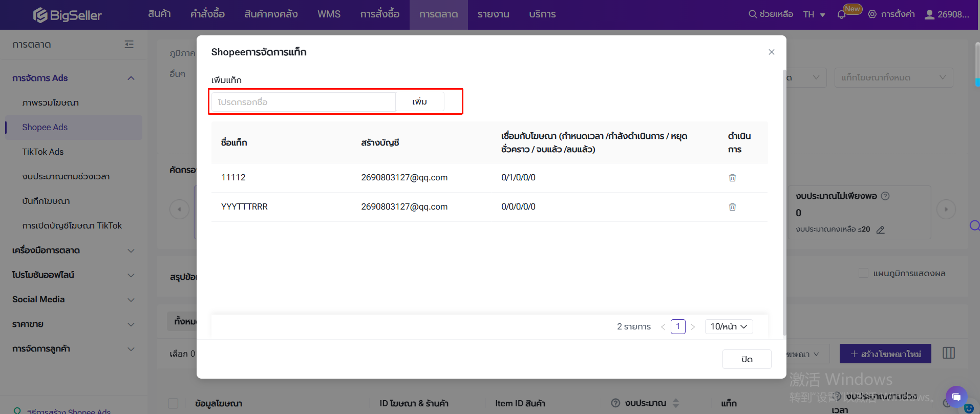Edit remaining budget threshold pencil icon
Viewport: 980px width, 414px height.
point(880,230)
